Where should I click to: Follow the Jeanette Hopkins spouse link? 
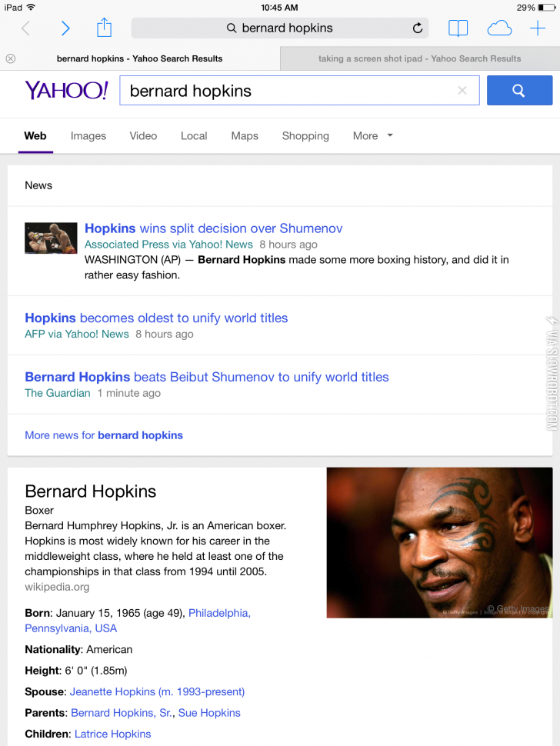point(157,691)
